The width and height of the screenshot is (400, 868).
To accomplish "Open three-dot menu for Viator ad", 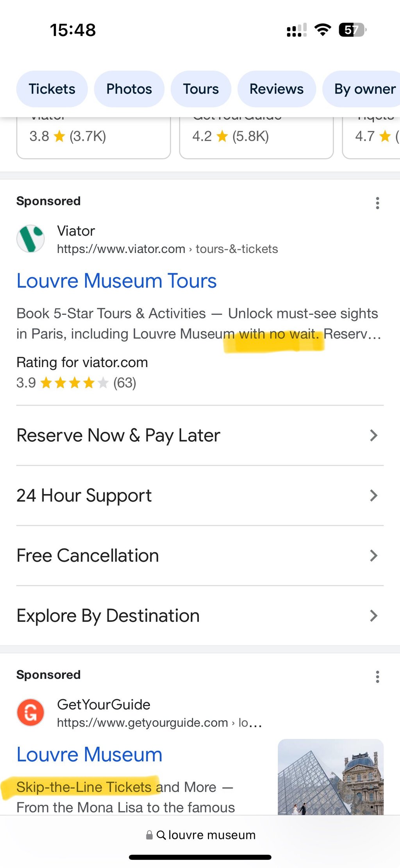I will [x=377, y=203].
